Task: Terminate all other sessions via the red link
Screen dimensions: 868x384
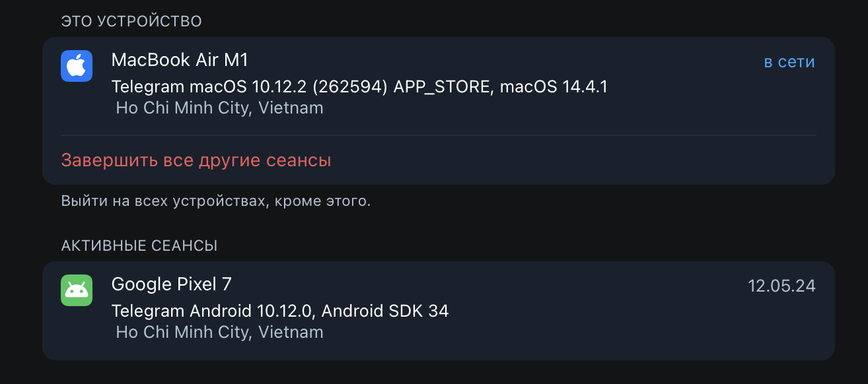Action: coord(196,160)
